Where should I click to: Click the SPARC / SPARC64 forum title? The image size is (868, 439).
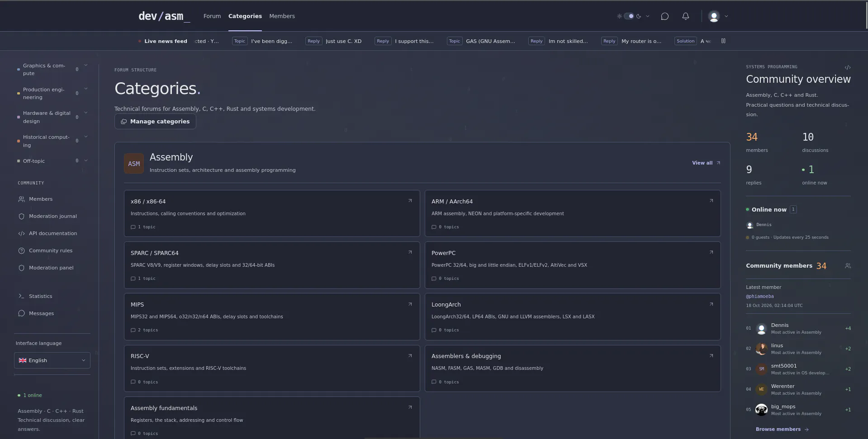[154, 253]
